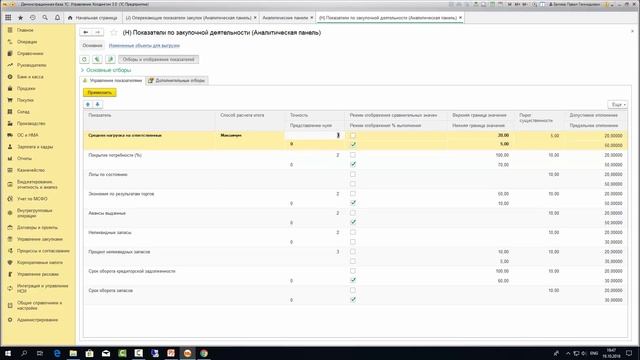Open Chrome from taskbar
Viewport: 640px width, 360px height.
204,353
